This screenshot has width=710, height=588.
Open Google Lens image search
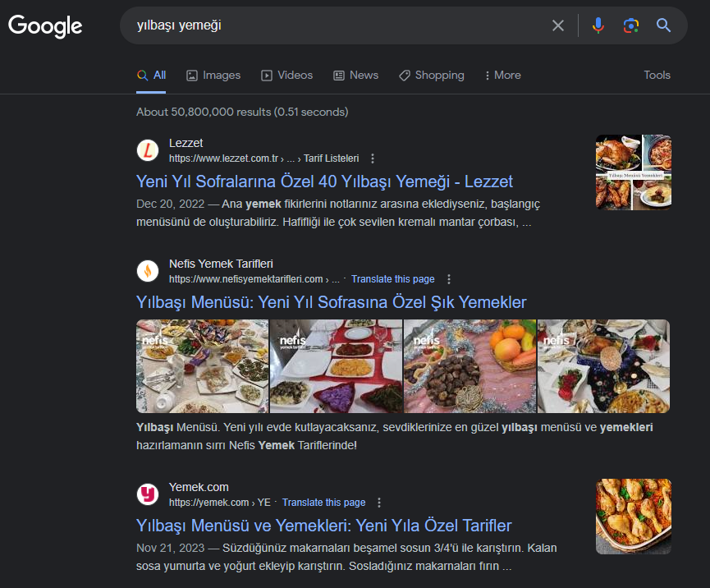click(630, 25)
